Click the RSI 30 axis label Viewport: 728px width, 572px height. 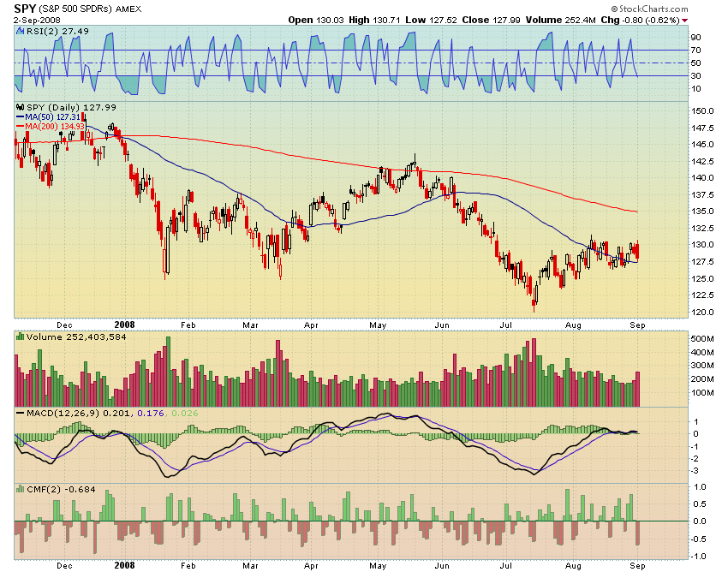point(695,75)
